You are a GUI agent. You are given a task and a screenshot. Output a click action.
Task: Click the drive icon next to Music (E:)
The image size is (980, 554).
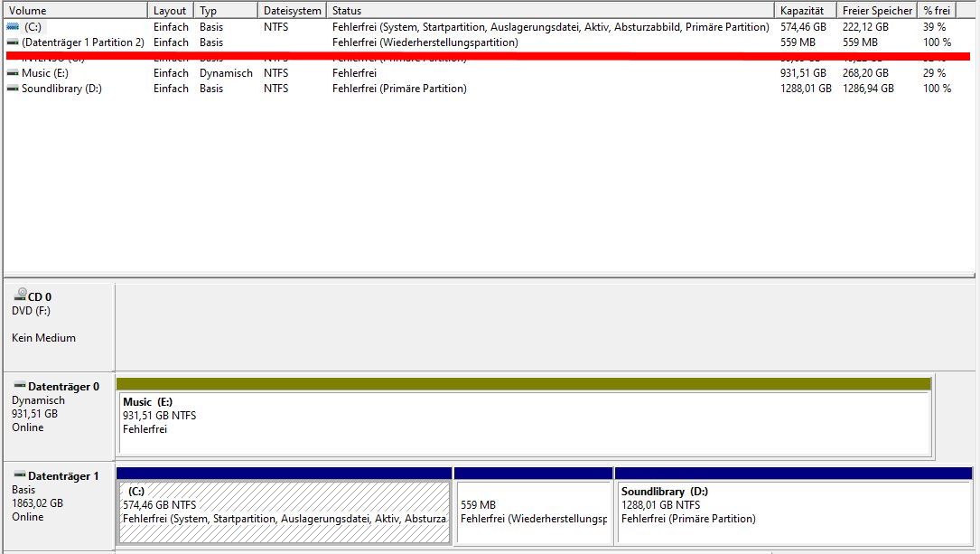(13, 73)
